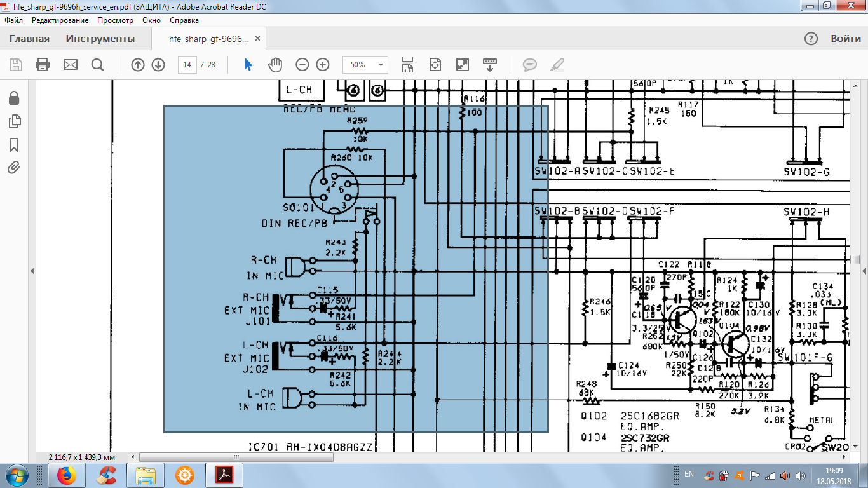Go to previous page arrow
Screen dimensions: 868x488
138,65
